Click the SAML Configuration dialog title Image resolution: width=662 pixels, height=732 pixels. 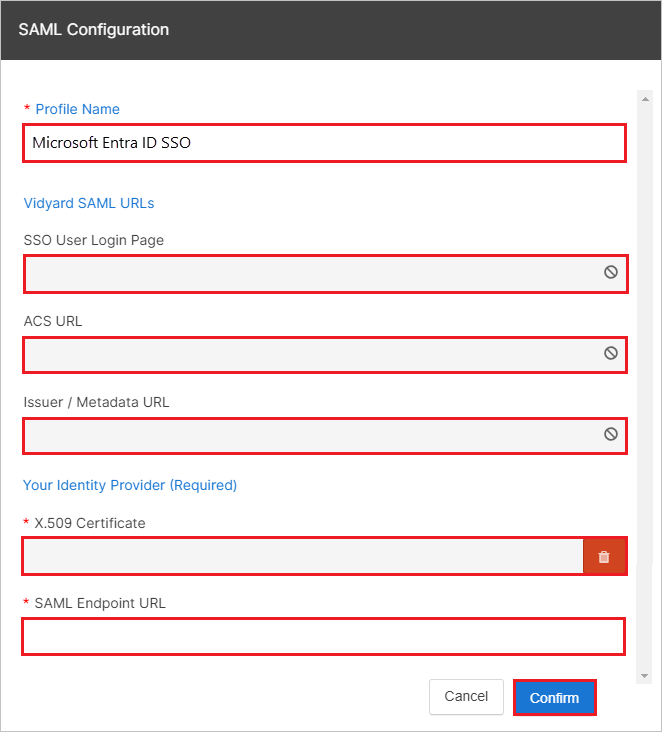click(x=93, y=30)
